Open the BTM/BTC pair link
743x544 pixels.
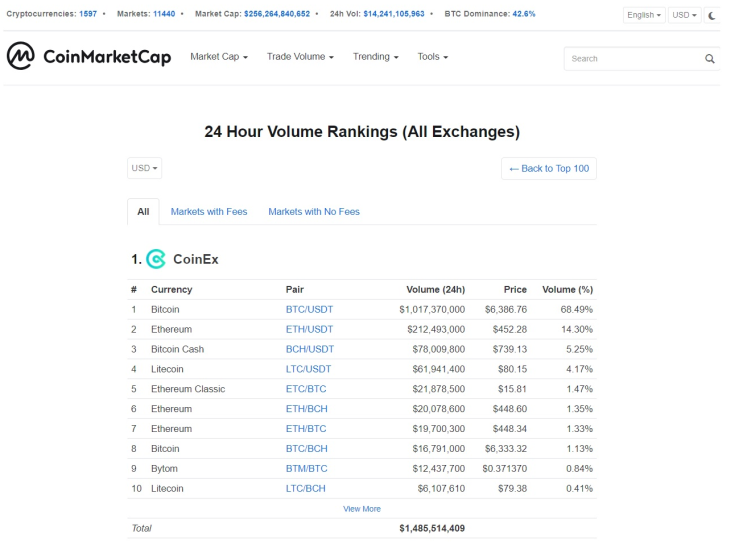point(307,469)
